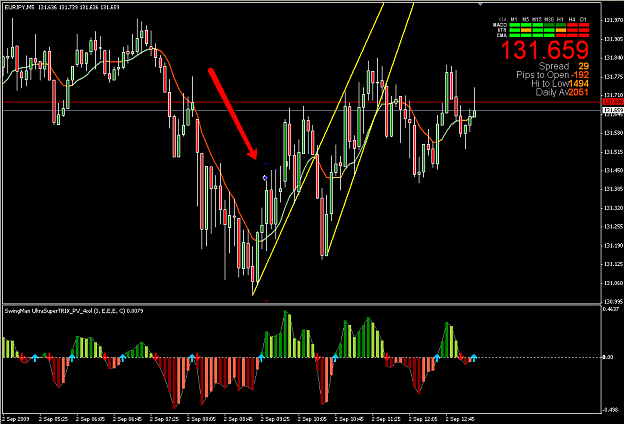This screenshot has height=425, width=625.
Task: Click the Spread label
Action: tap(554, 66)
